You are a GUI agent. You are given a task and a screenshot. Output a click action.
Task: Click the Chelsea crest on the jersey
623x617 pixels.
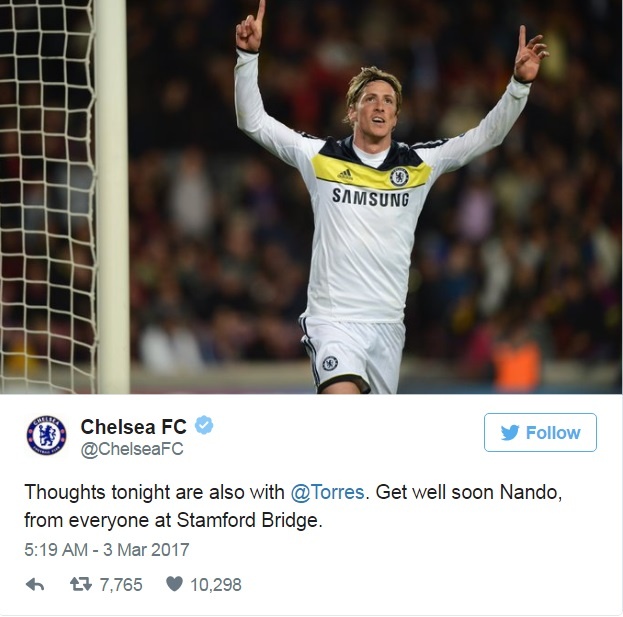tap(399, 177)
